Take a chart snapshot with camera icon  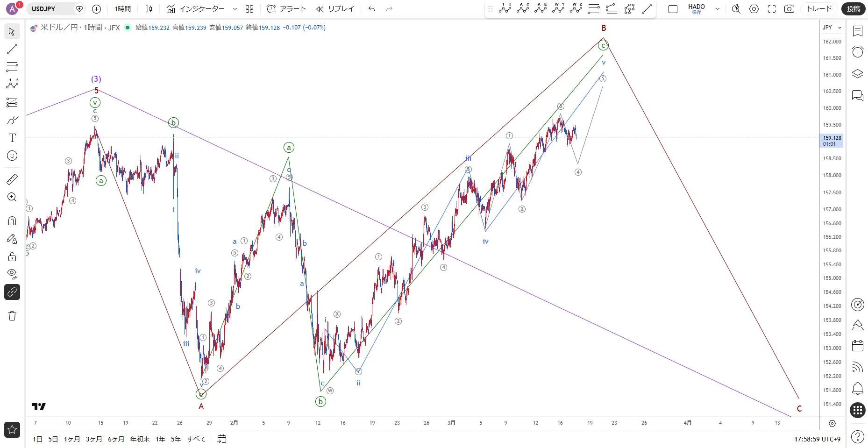789,9
